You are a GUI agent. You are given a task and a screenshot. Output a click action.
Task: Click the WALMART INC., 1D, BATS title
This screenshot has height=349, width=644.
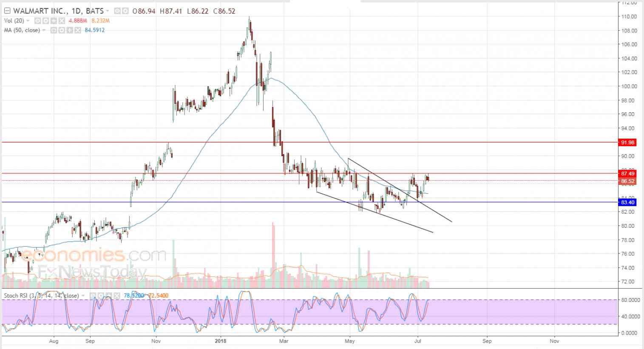pyautogui.click(x=58, y=11)
